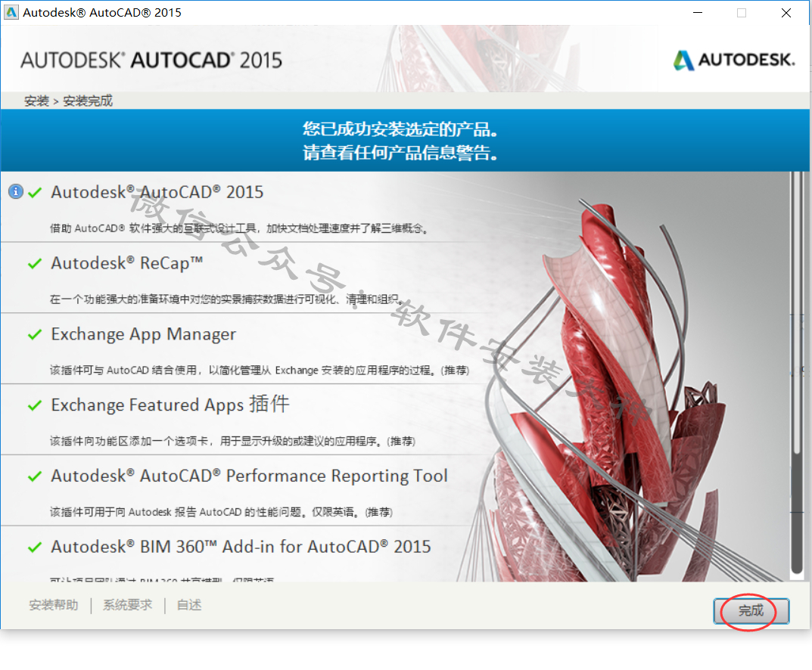Viewport: 812px width, 670px height.
Task: Click green checkmark next to Autodesk AutoCAD 2015
Action: pyautogui.click(x=35, y=193)
